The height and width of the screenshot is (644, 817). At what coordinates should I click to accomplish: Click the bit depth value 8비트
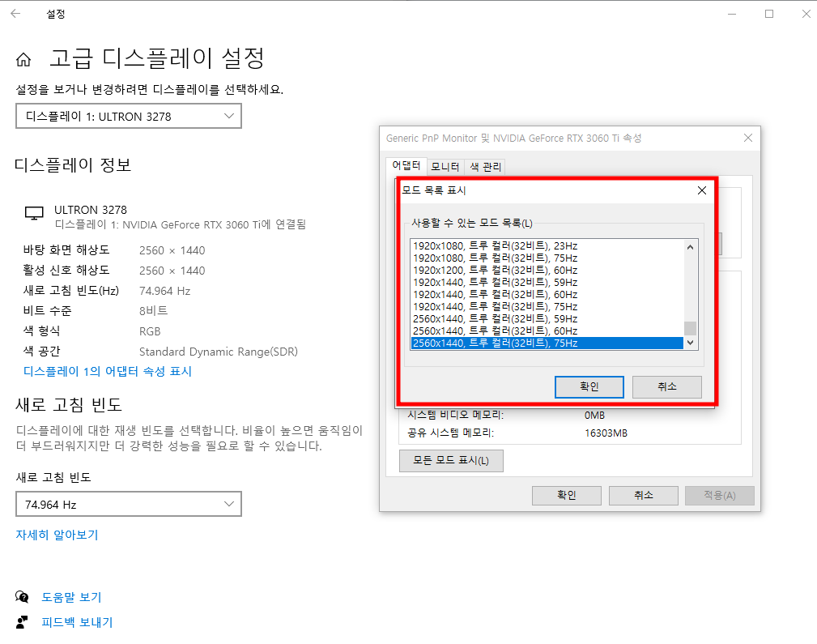[153, 311]
